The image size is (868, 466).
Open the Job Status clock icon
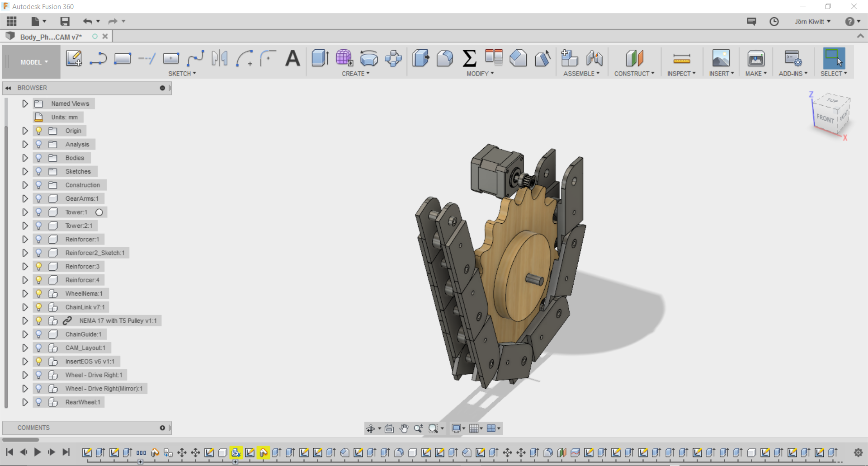[774, 22]
